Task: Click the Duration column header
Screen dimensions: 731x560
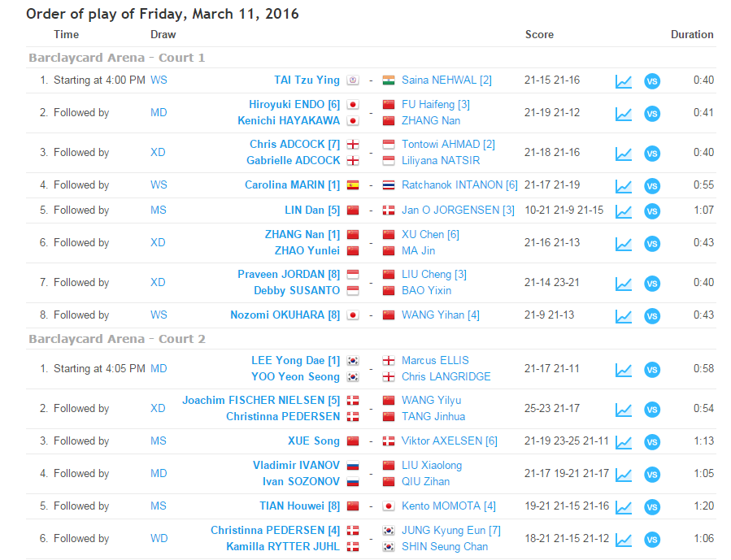Action: click(691, 35)
